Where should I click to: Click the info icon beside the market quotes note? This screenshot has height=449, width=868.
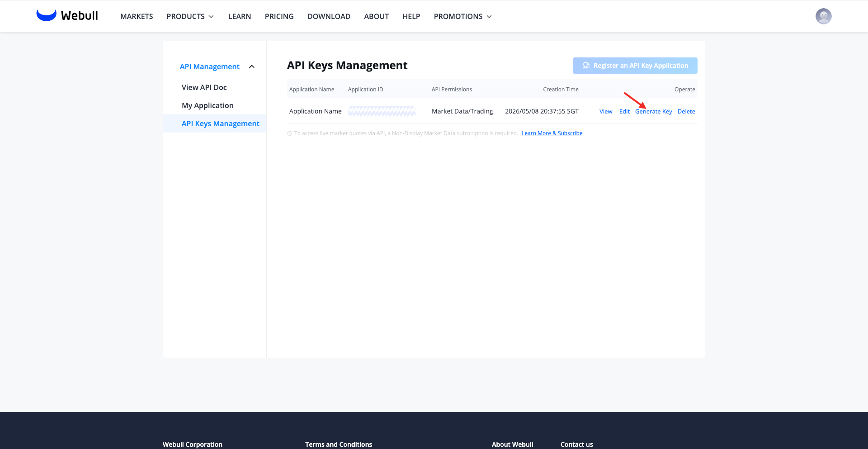pos(290,133)
